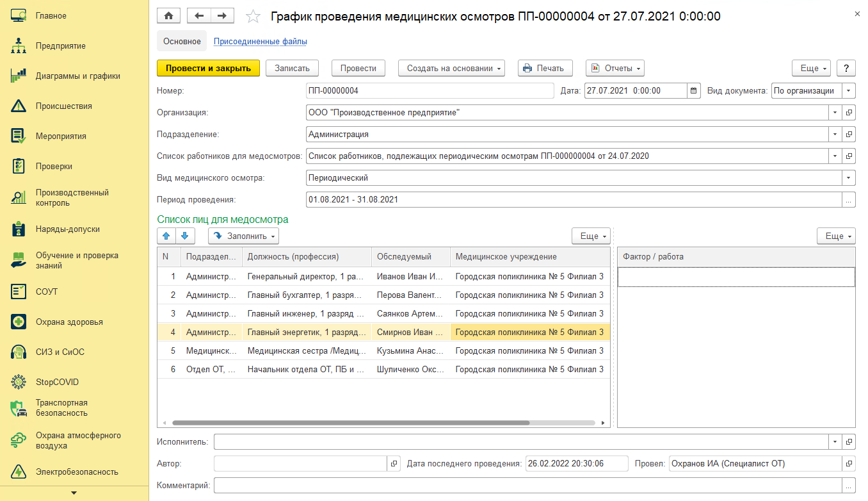The width and height of the screenshot is (868, 501).
Task: Switch to the Основное tab
Action: [x=182, y=41]
